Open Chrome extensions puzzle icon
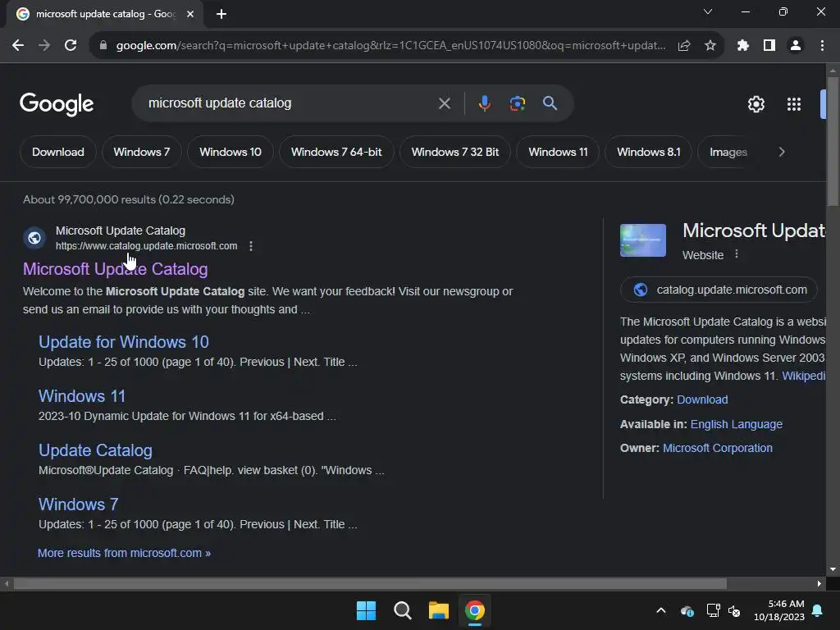Viewport: 840px width, 630px height. (743, 46)
